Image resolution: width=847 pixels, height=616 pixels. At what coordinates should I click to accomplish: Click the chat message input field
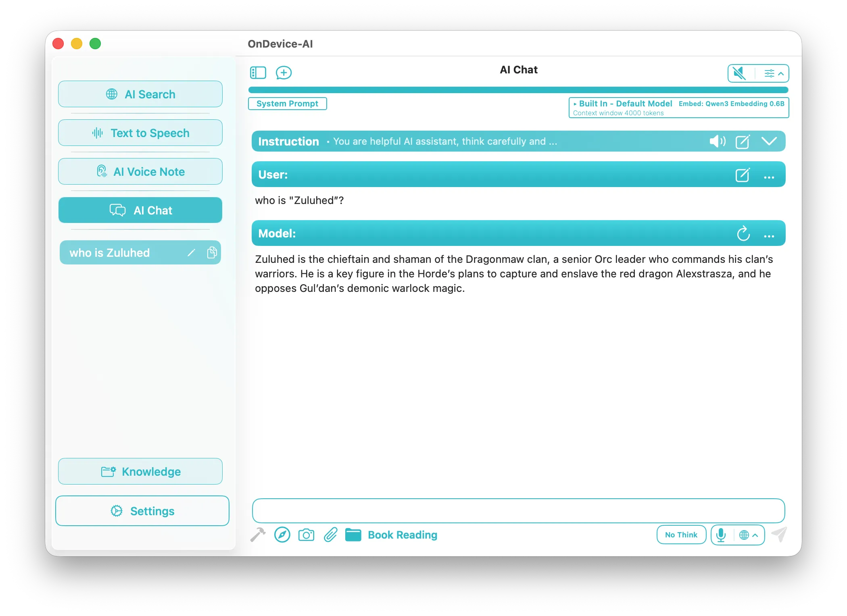tap(518, 511)
